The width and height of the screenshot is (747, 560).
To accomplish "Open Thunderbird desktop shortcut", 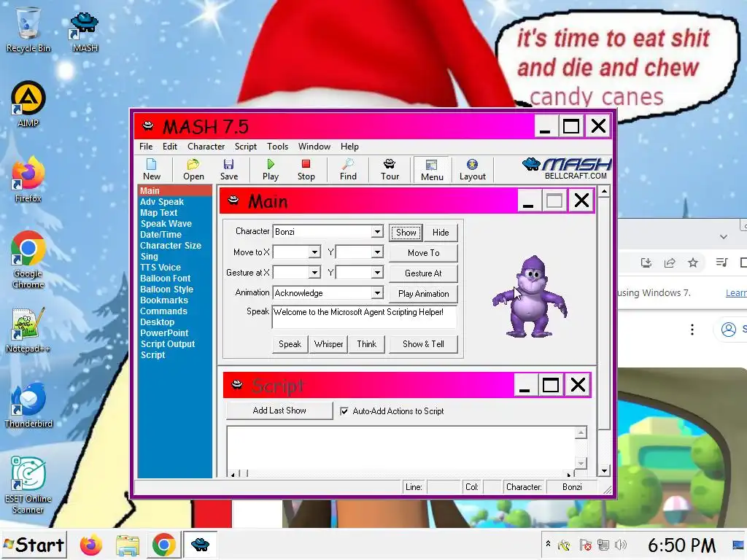I will point(28,405).
